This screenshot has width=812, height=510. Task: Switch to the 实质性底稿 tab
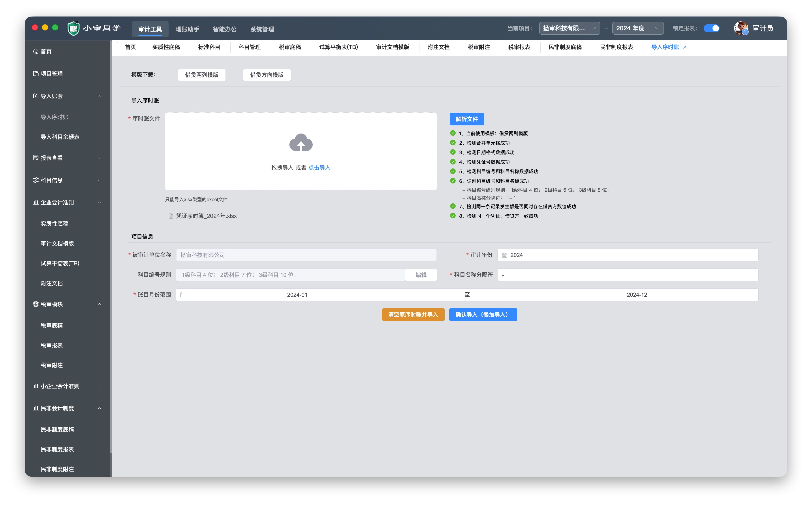point(166,47)
